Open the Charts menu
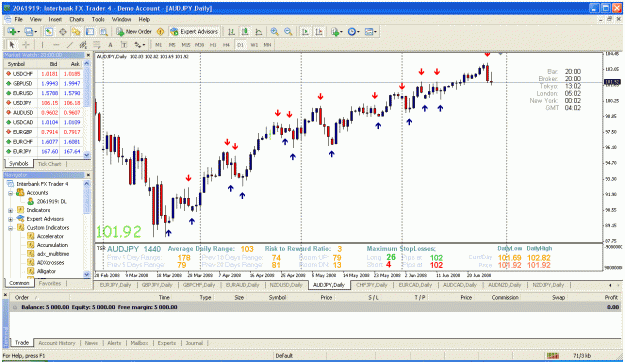625x362 pixels. tap(77, 19)
